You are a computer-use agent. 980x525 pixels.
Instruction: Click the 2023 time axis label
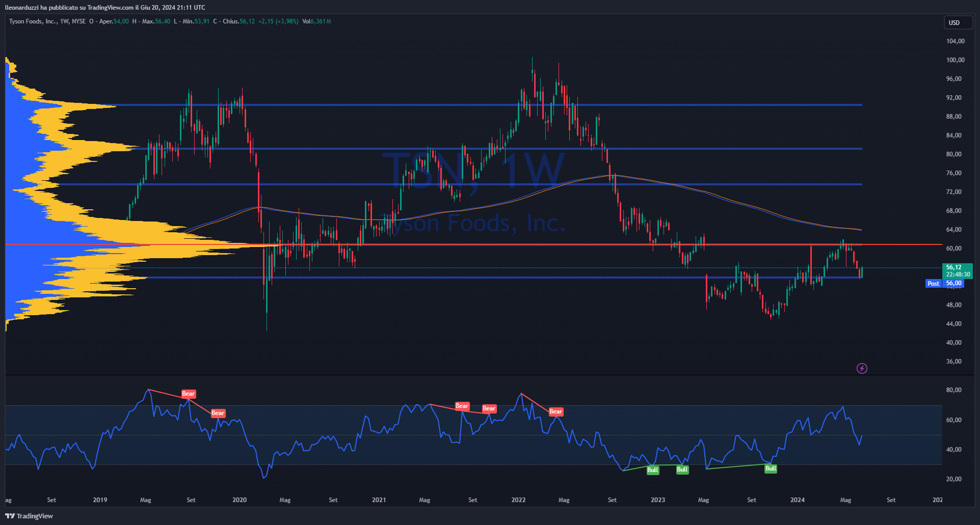(x=658, y=500)
